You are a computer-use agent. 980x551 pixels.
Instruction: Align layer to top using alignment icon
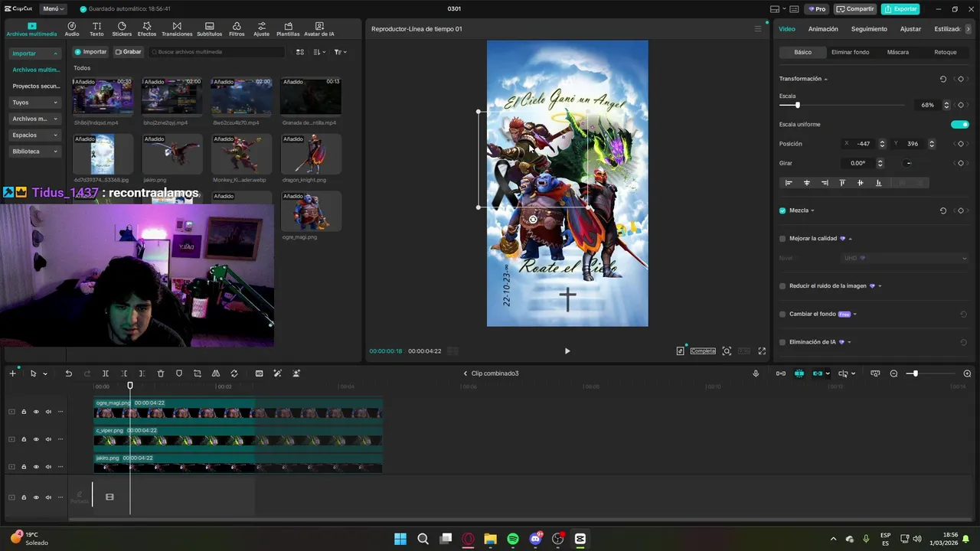coord(842,183)
